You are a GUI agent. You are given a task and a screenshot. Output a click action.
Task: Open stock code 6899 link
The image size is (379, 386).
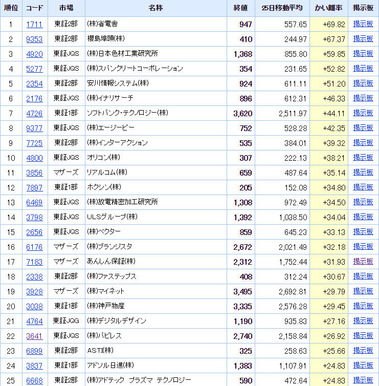(34, 351)
